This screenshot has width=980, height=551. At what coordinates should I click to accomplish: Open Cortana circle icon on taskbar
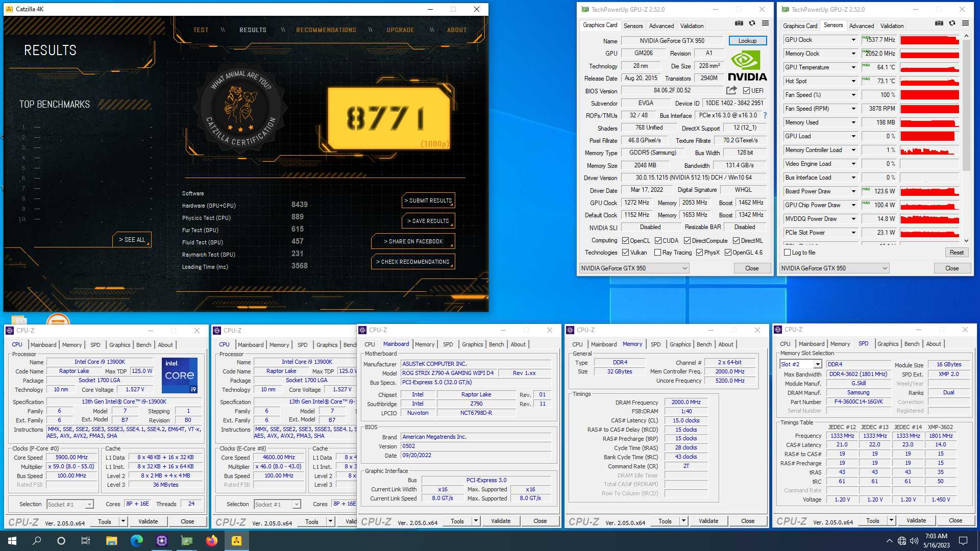(x=61, y=541)
